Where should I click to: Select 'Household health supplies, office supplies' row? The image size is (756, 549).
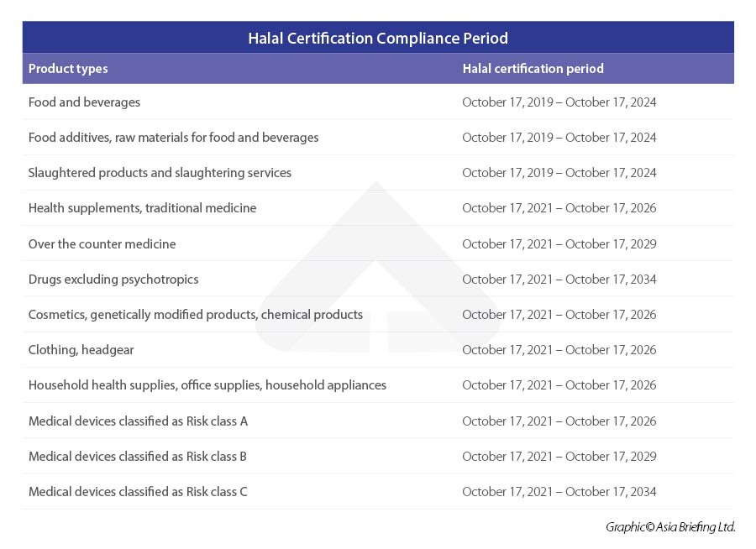[x=207, y=385]
